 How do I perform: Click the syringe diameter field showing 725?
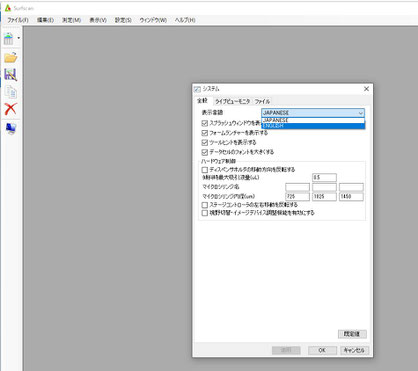[297, 197]
